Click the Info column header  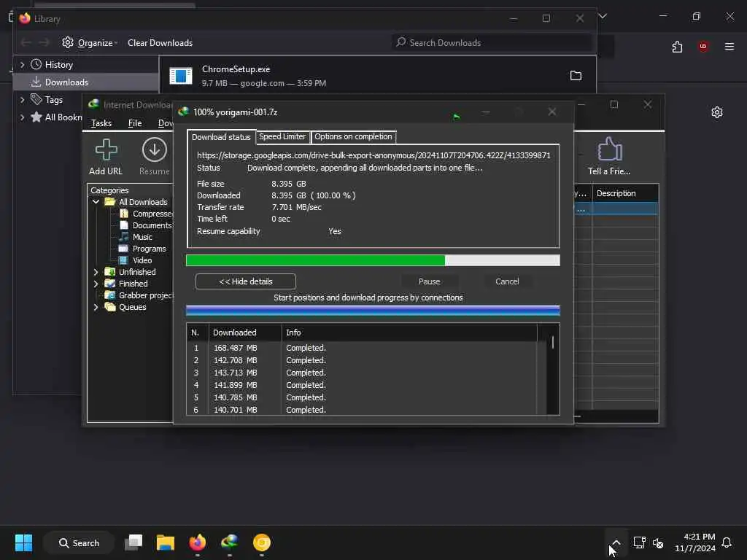(409, 332)
